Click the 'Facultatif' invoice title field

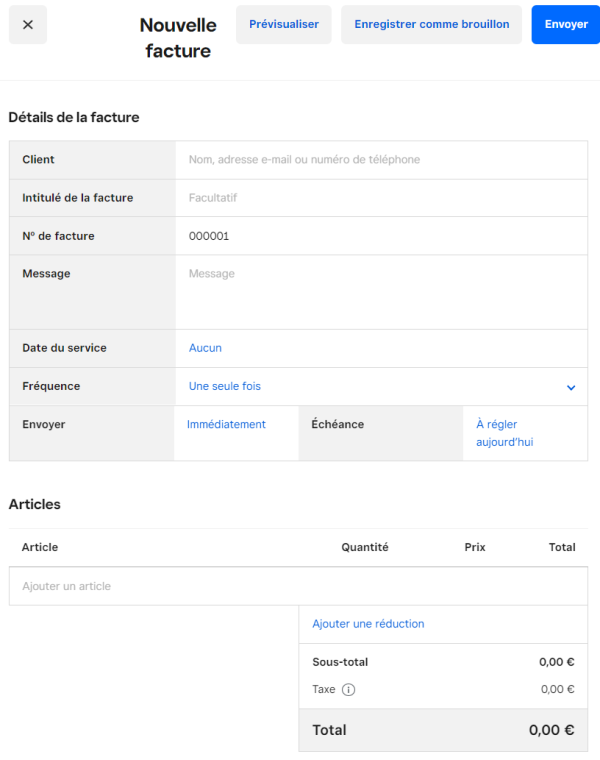(380, 198)
